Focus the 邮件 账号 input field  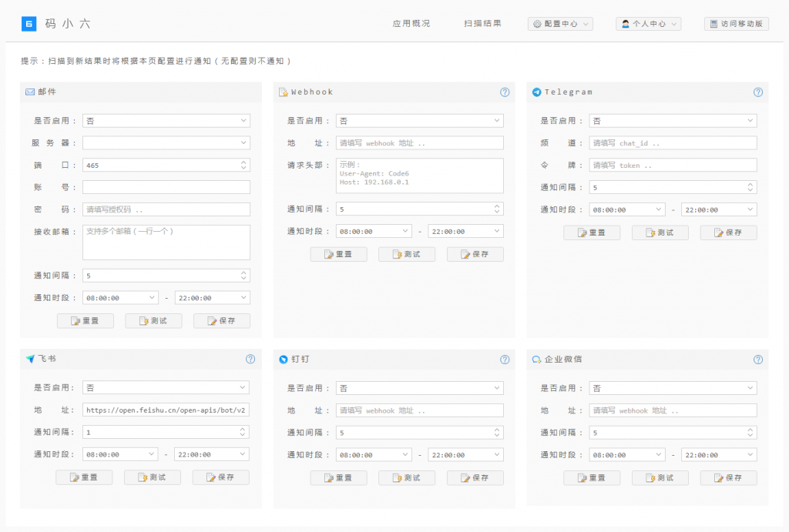[x=166, y=187]
